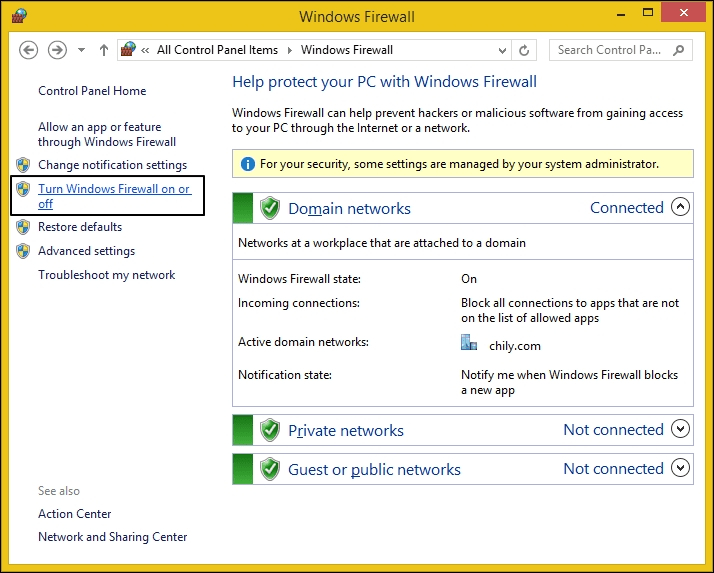This screenshot has width=714, height=573.
Task: Click green shield icon for Domain networks
Action: 270,208
